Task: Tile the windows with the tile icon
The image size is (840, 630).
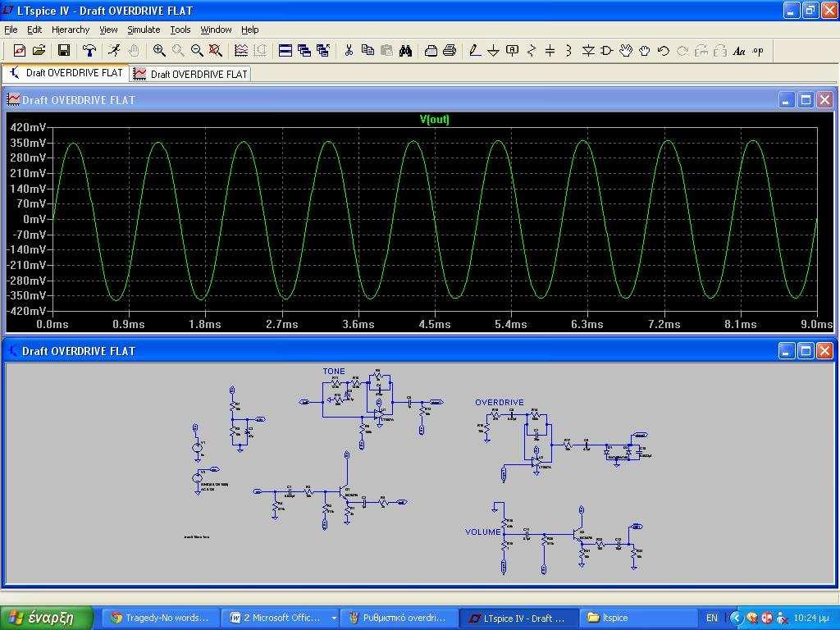Action: point(285,51)
